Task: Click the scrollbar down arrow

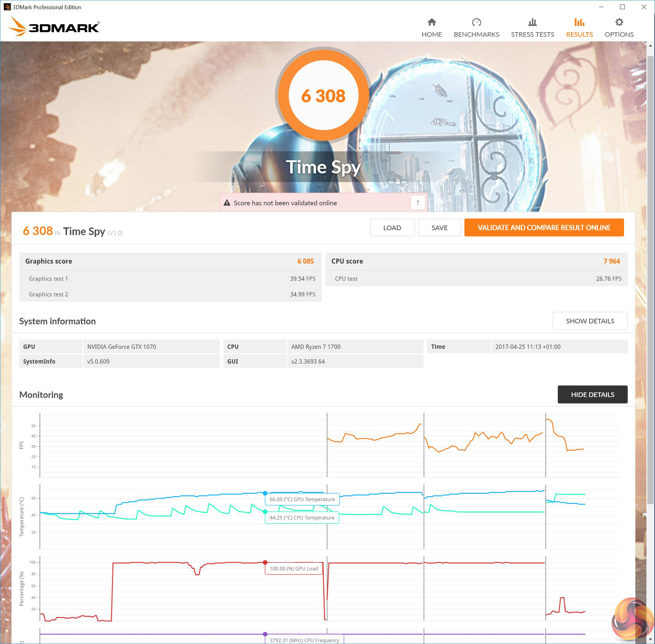Action: 651,640
